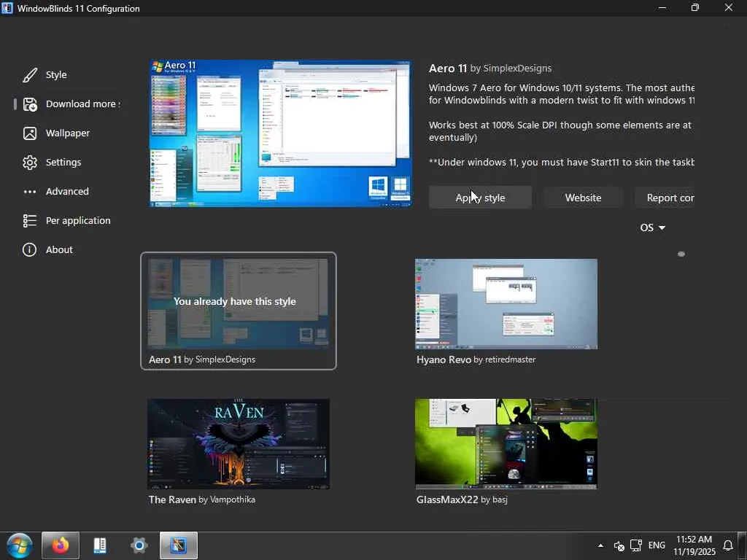Launch Firefox from the taskbar
Image resolution: width=747 pixels, height=560 pixels.
pyautogui.click(x=61, y=545)
